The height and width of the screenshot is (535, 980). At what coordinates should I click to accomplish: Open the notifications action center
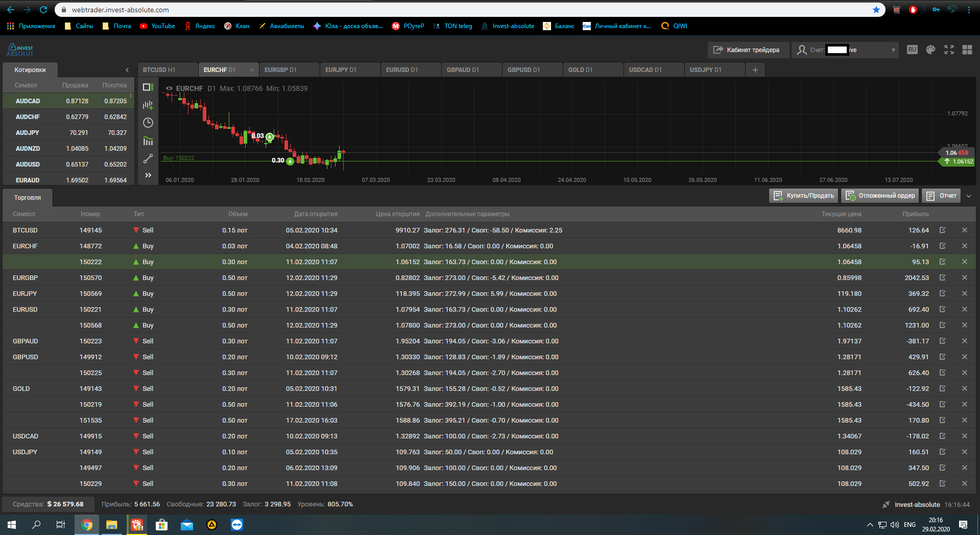963,525
